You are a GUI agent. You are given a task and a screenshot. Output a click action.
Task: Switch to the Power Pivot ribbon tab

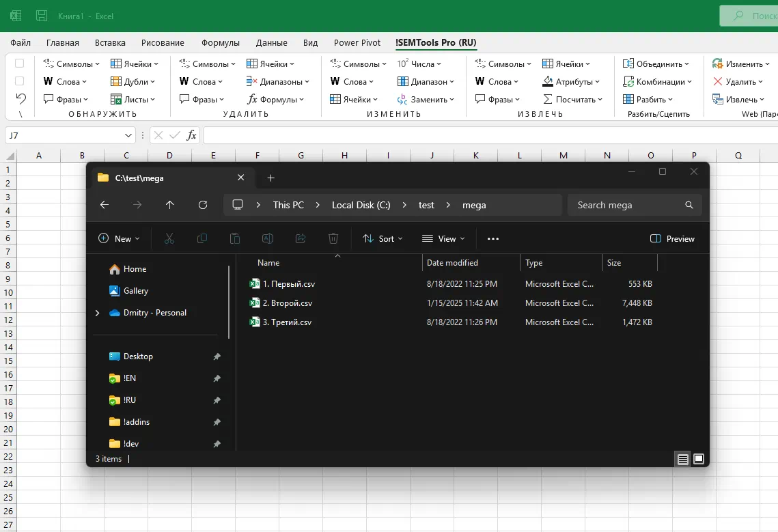357,42
